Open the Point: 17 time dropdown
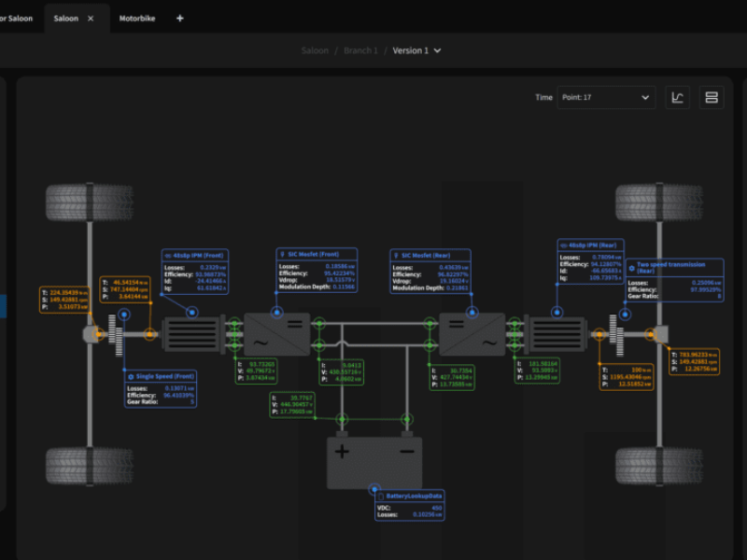This screenshot has width=747, height=560. tap(605, 97)
